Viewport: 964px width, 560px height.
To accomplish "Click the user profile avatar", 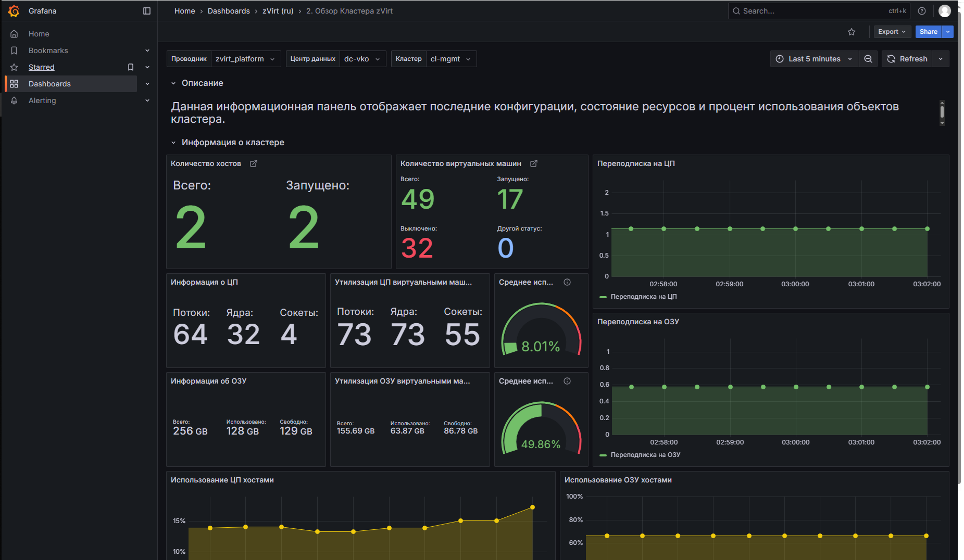I will 944,11.
